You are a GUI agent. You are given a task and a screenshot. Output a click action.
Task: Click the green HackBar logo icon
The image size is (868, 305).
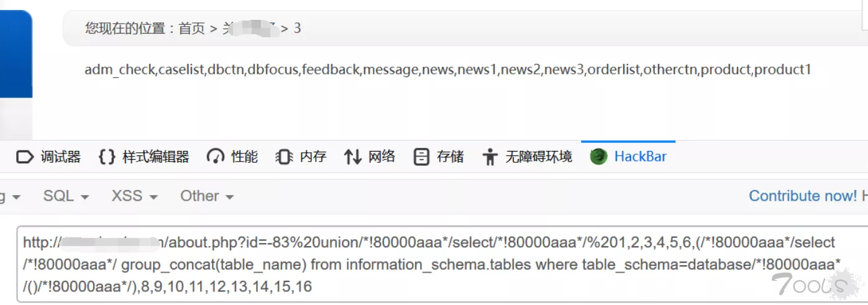point(598,157)
